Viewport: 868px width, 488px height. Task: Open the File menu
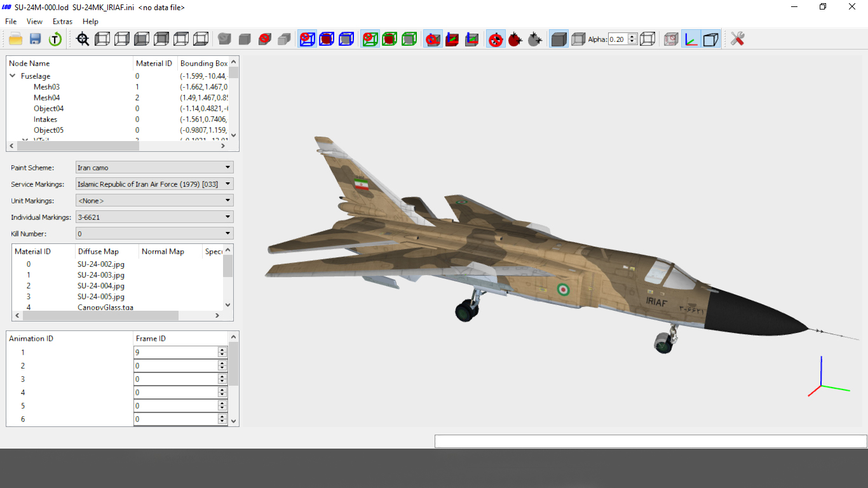pos(11,22)
